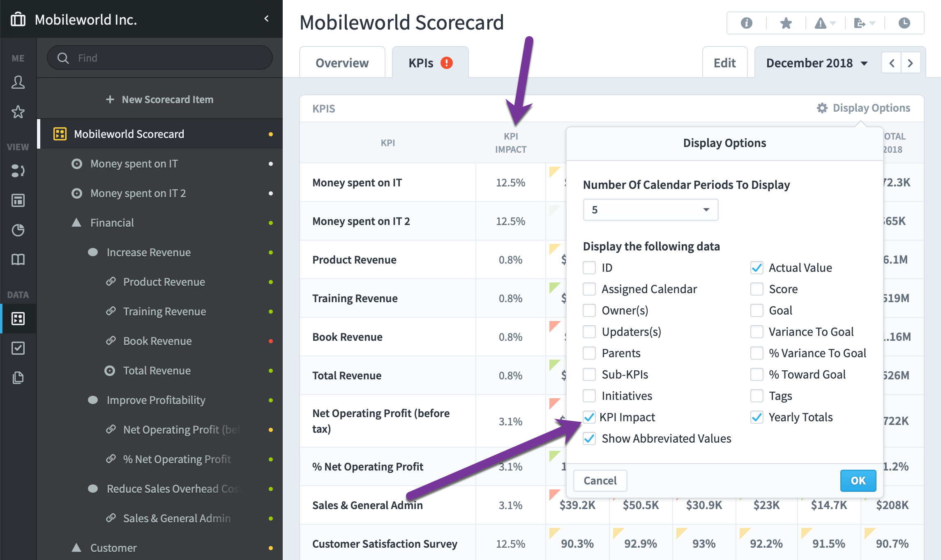Open the export dropdown in header
This screenshot has width=941, height=560.
pos(865,23)
